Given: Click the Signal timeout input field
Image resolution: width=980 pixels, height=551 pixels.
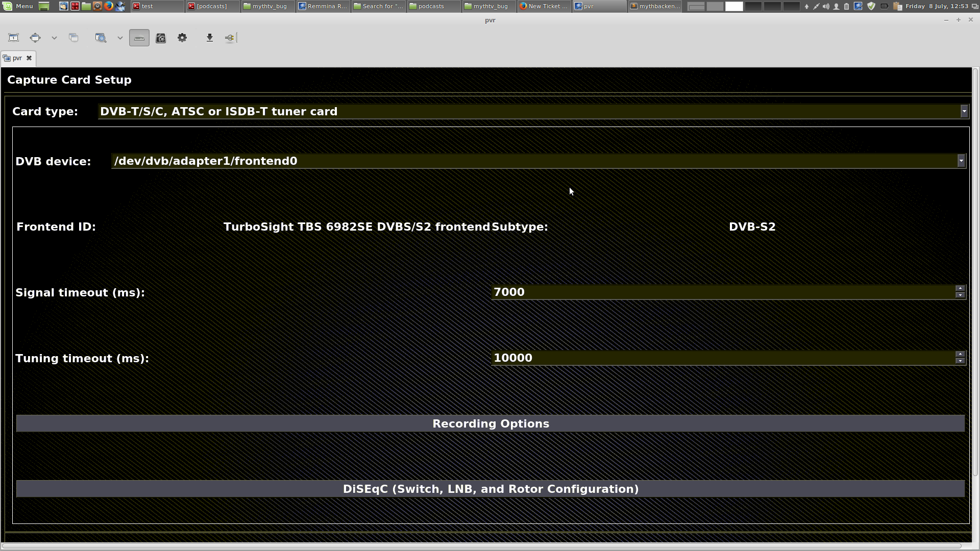Looking at the screenshot, I should [722, 292].
